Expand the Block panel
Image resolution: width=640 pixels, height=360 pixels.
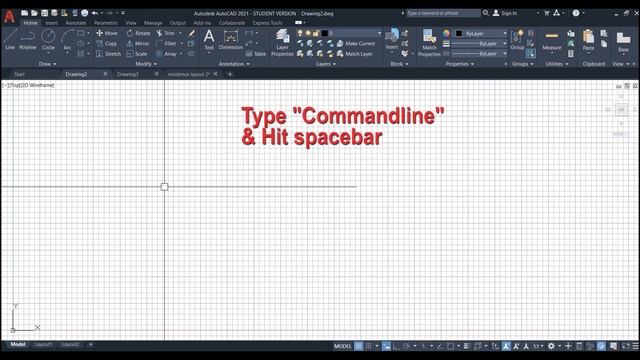click(399, 64)
